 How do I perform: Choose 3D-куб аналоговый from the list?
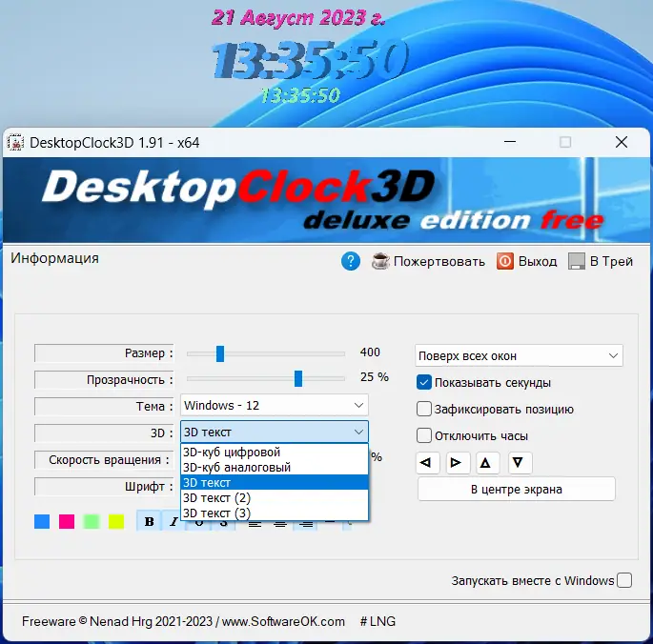(275, 467)
